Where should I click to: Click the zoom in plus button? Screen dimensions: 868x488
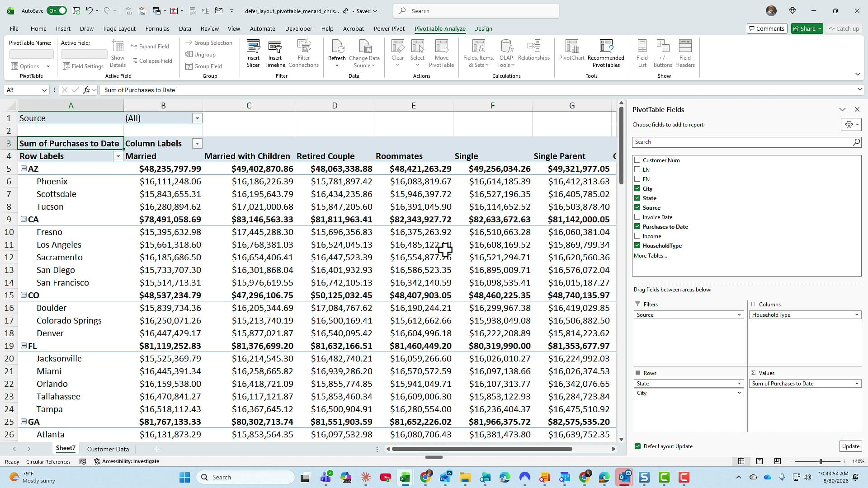[x=844, y=461]
